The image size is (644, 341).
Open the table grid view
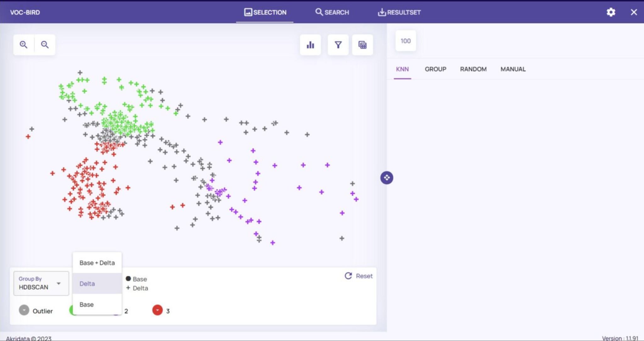[363, 45]
